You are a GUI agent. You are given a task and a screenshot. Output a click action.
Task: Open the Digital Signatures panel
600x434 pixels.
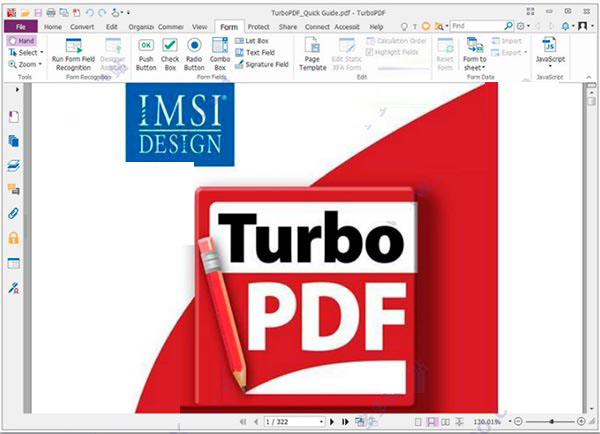(x=14, y=288)
